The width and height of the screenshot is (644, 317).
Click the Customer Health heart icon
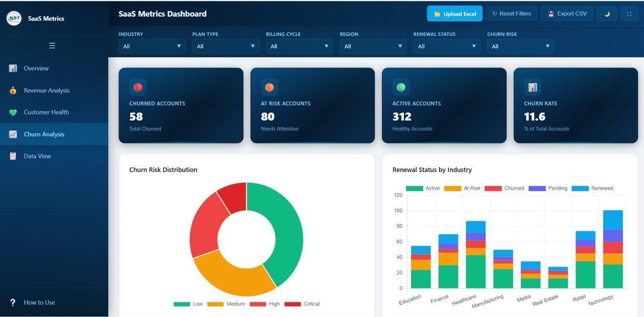[x=12, y=112]
